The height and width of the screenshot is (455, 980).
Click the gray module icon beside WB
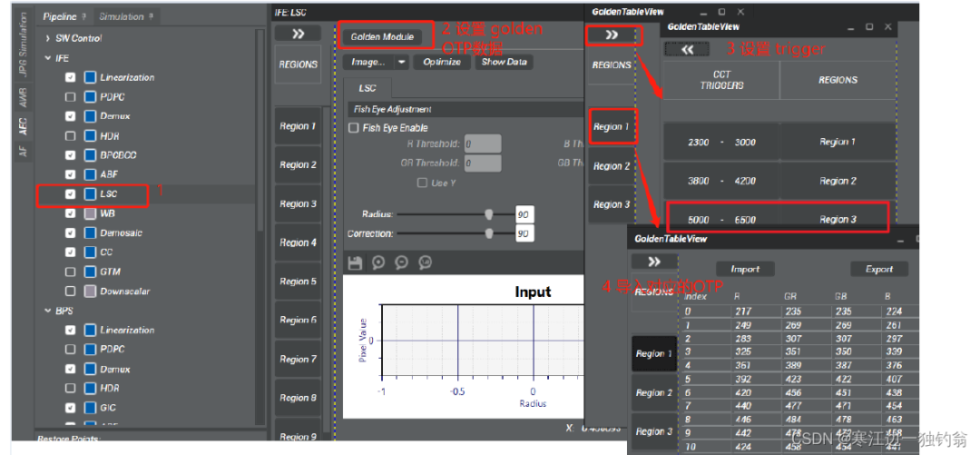90,213
